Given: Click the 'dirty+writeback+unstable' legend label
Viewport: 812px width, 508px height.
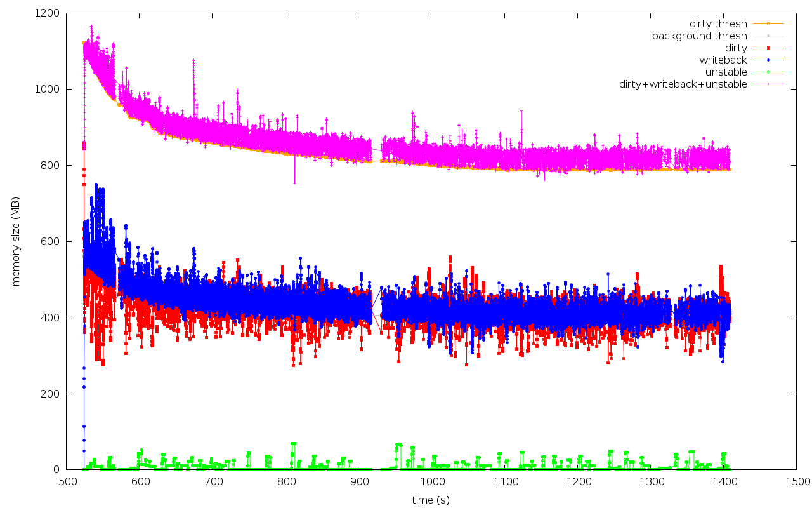Looking at the screenshot, I should click(x=683, y=84).
